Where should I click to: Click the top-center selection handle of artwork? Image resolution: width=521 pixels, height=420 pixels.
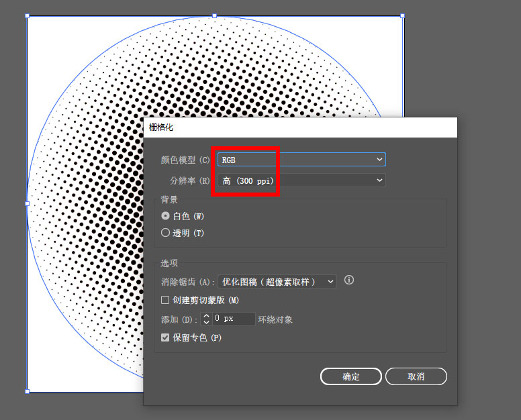[x=214, y=15]
